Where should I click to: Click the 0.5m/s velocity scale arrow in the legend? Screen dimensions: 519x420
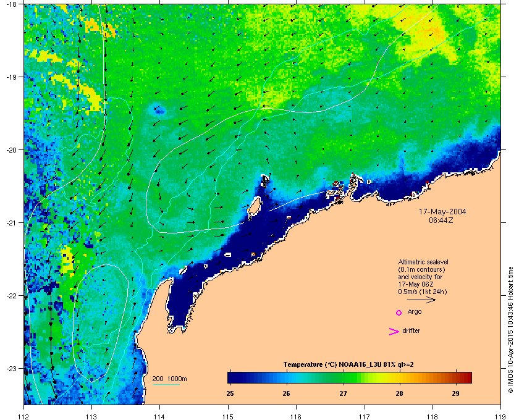(x=421, y=300)
